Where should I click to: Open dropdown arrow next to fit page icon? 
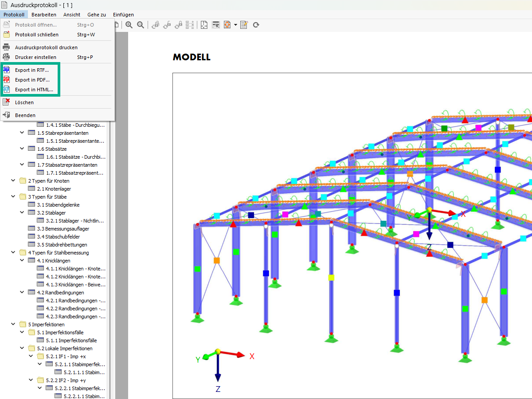click(235, 25)
